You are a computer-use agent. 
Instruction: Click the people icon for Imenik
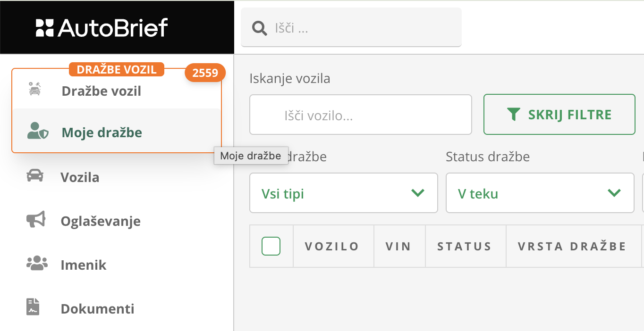(x=36, y=264)
